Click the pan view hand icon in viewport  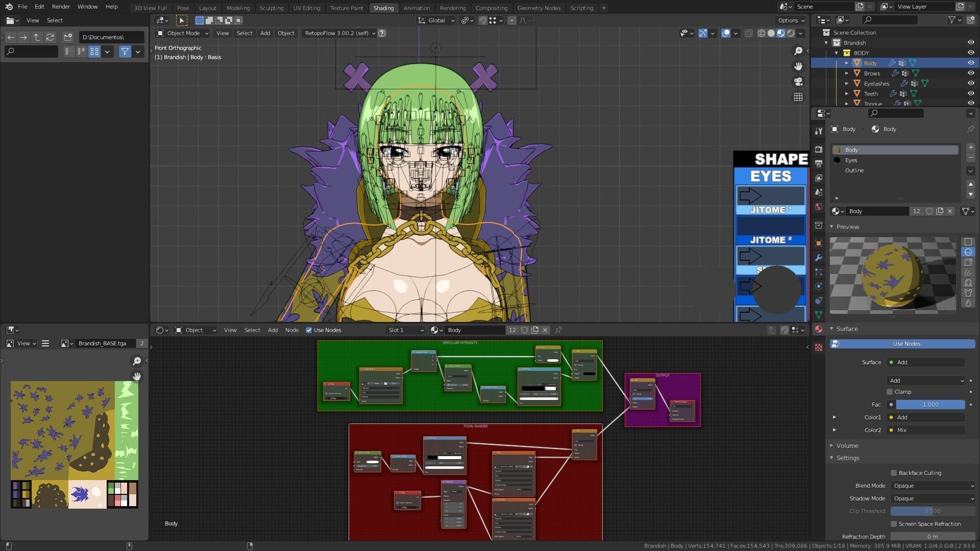pos(798,66)
